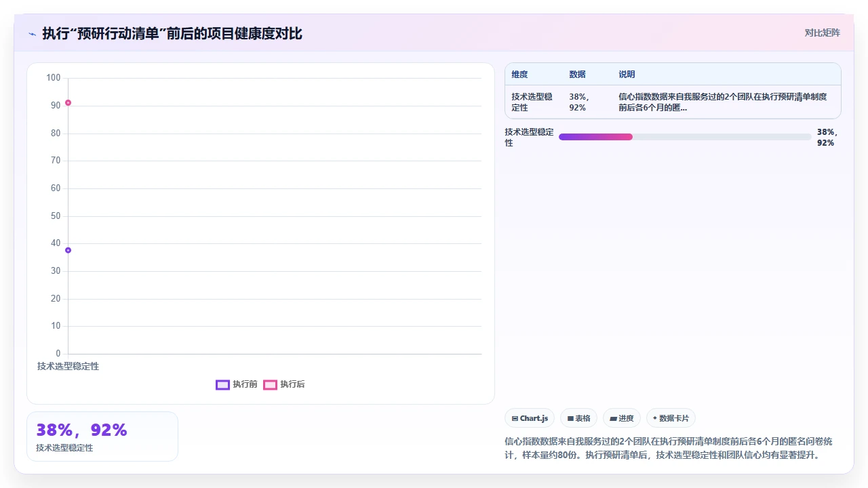Viewport: 868px width, 488px height.
Task: Click the lightning icon beside the title
Action: pyautogui.click(x=33, y=34)
